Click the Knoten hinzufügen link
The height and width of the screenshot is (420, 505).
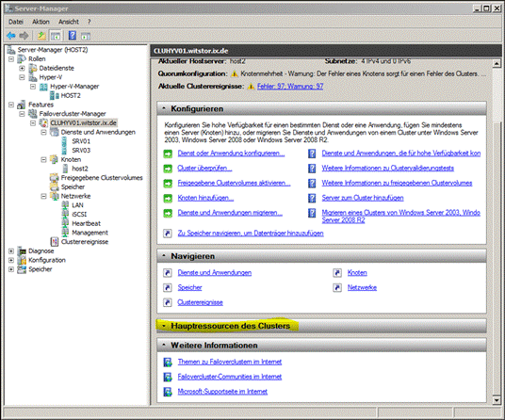pos(205,198)
